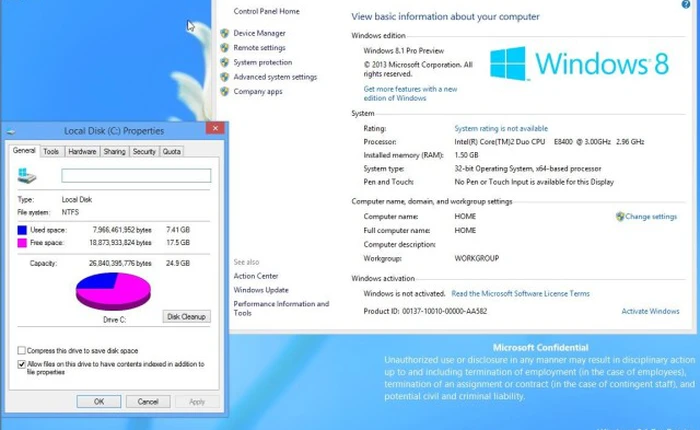Switch to the Tools tab
The image size is (700, 430).
(51, 151)
